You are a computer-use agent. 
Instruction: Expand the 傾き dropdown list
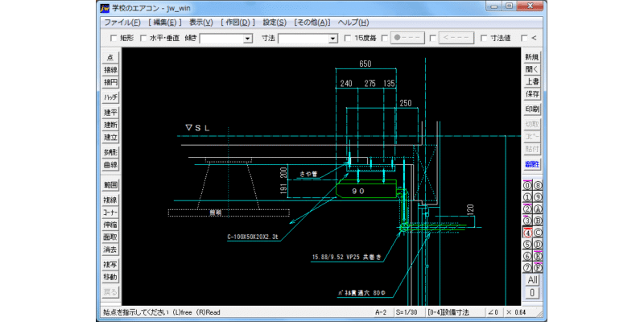(247, 39)
